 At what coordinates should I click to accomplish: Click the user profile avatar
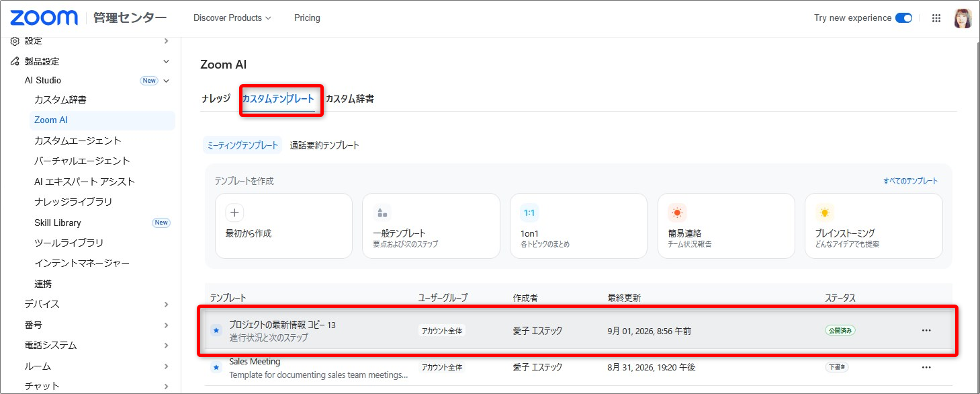(x=963, y=18)
